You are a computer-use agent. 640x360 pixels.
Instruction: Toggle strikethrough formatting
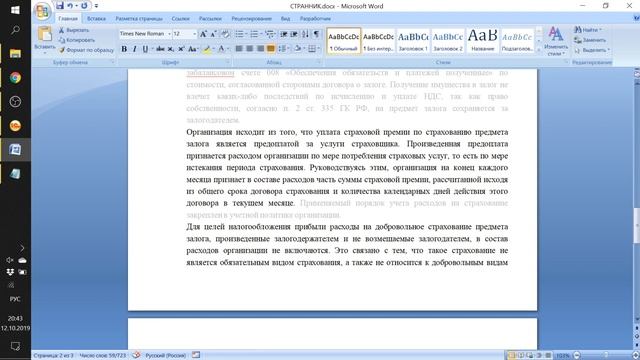pos(160,49)
